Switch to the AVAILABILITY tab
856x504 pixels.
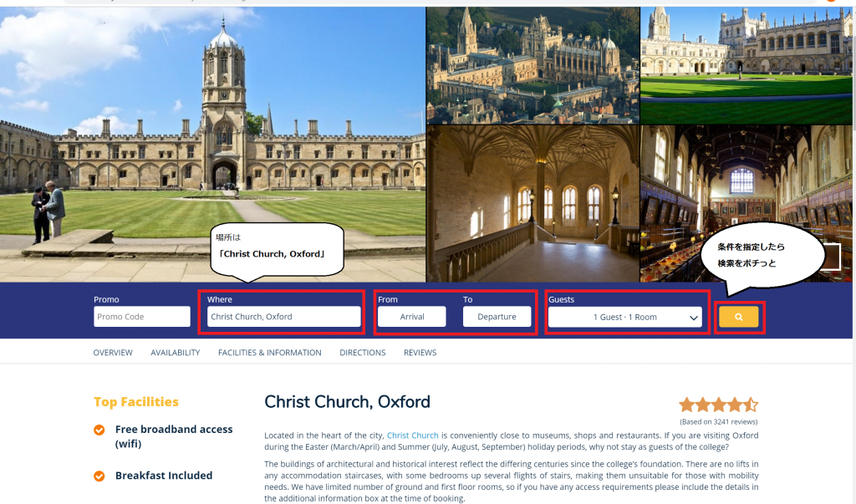coord(176,353)
